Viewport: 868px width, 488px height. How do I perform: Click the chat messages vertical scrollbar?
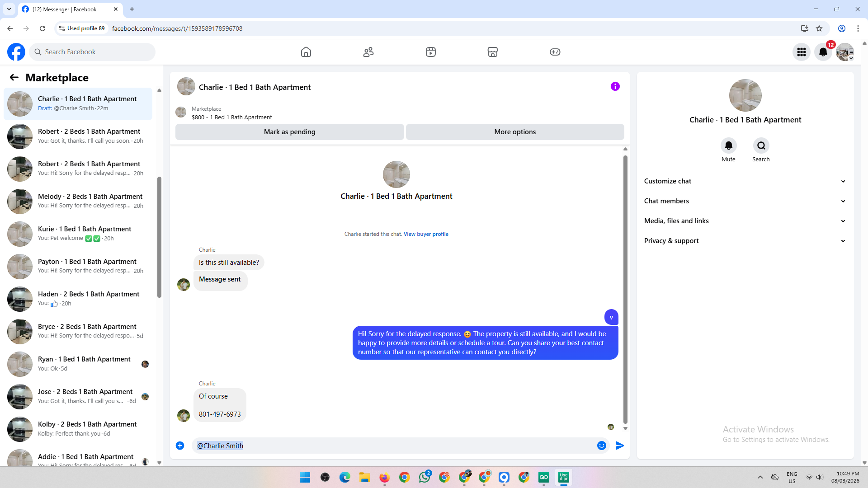(x=625, y=289)
